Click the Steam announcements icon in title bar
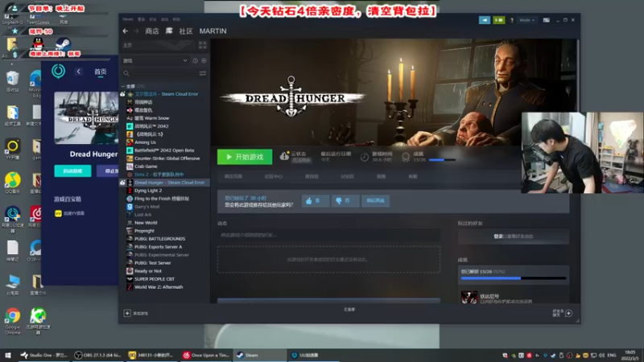 (485, 20)
